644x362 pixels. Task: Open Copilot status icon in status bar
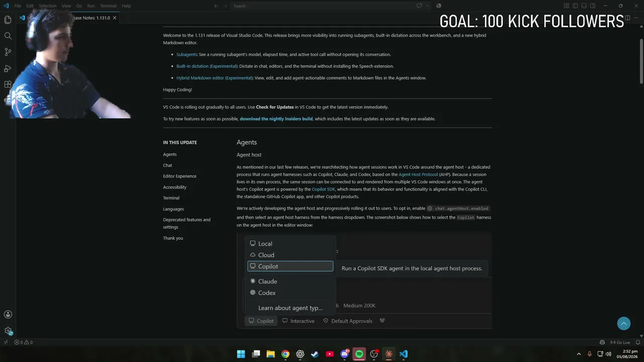602,342
